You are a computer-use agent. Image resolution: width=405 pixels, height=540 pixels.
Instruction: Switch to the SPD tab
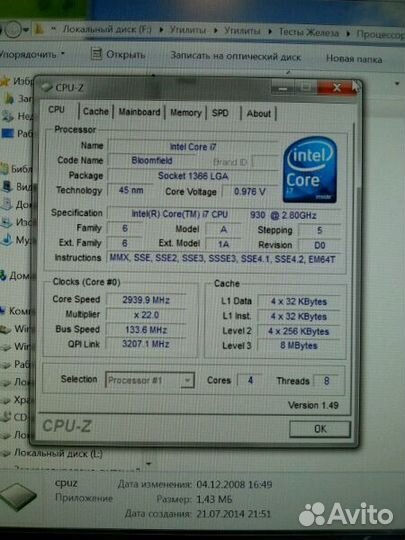tap(220, 113)
